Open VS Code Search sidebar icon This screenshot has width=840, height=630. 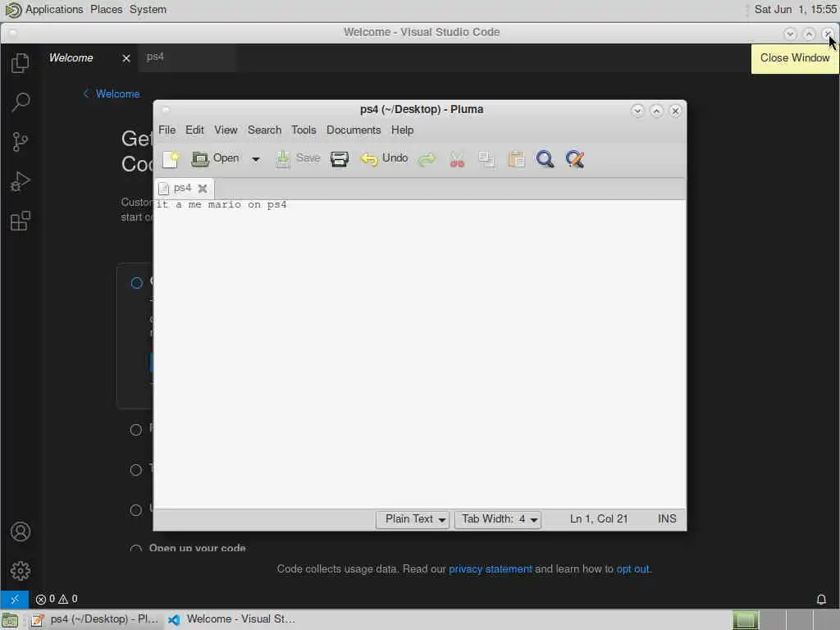point(20,102)
